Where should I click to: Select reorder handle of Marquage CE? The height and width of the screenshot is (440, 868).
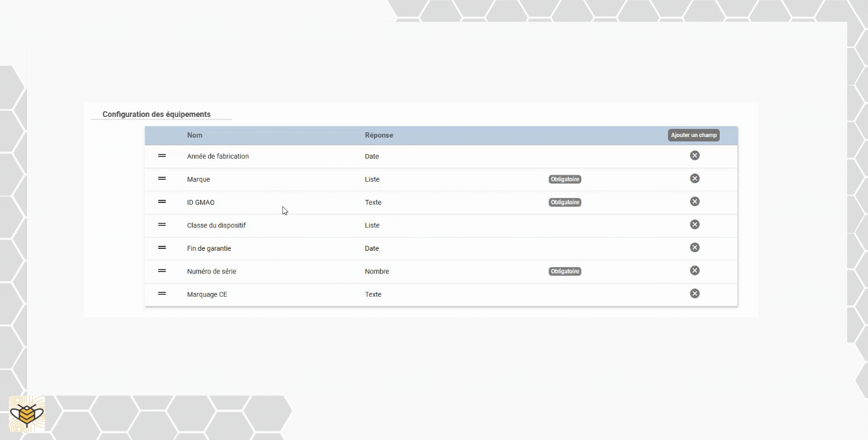point(162,294)
